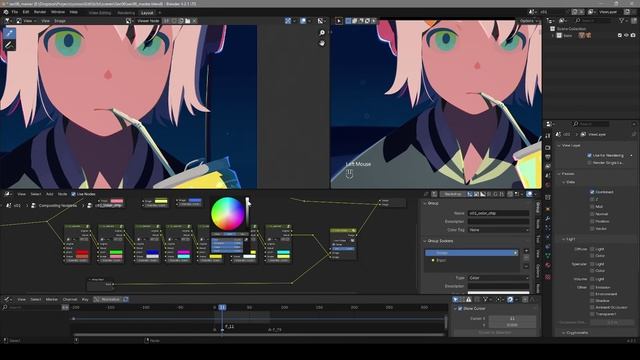Collapse the Group panel in sidebar
This screenshot has height=360, width=640.
[x=431, y=203]
